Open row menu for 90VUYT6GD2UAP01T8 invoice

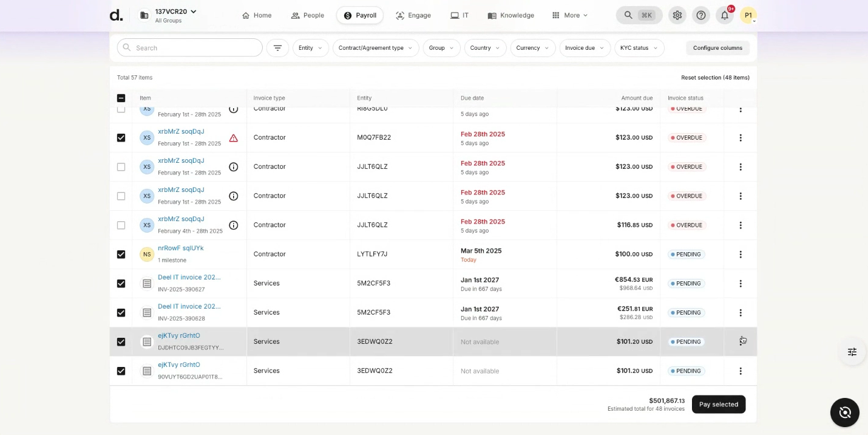pyautogui.click(x=740, y=371)
